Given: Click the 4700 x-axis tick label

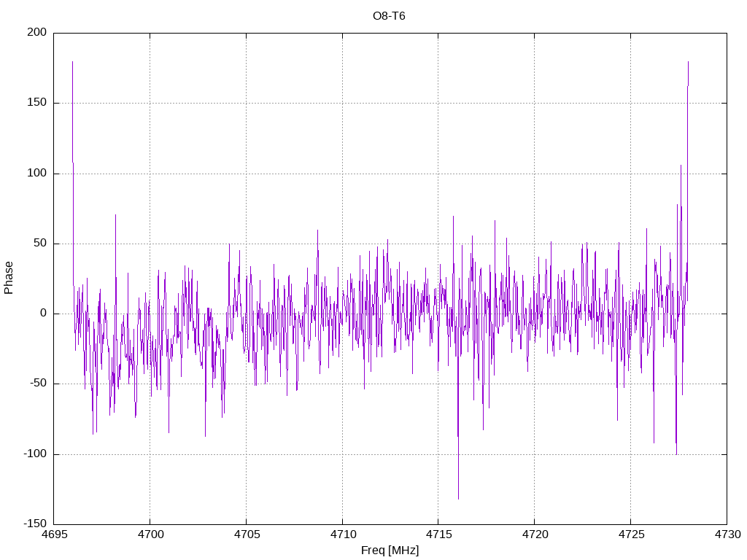Looking at the screenshot, I should (x=150, y=534).
